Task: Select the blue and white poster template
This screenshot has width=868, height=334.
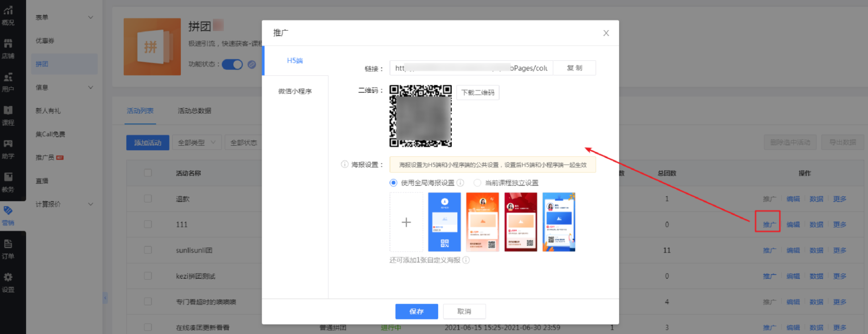Action: [559, 222]
